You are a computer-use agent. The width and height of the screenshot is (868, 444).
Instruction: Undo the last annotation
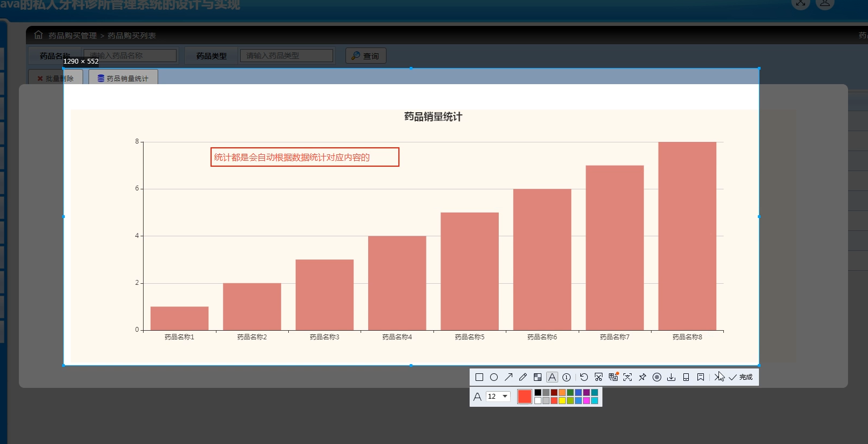(x=584, y=377)
